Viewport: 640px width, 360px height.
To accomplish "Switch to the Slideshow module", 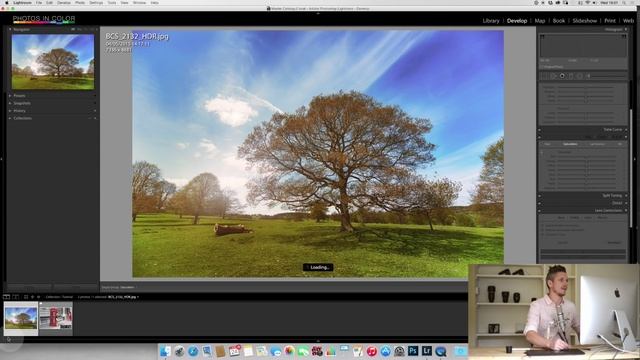I will (584, 20).
